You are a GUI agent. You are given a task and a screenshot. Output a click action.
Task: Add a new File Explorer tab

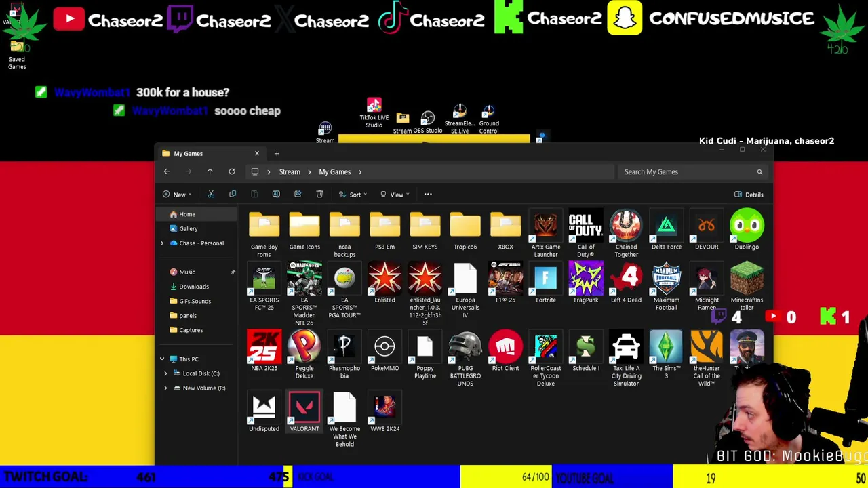tap(277, 154)
